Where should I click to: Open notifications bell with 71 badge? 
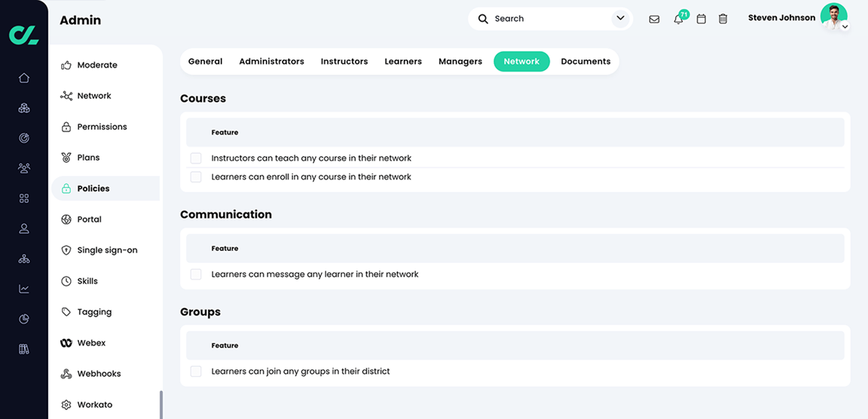[x=679, y=19]
